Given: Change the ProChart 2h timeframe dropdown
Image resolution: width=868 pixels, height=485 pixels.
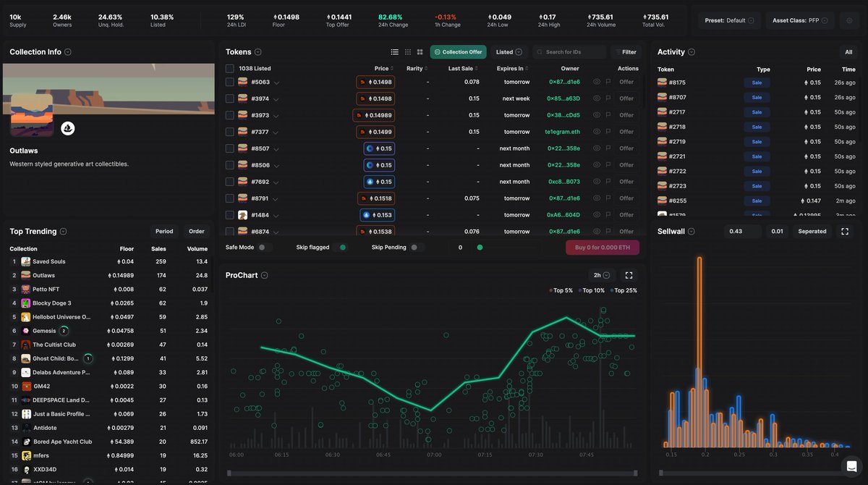Looking at the screenshot, I should [x=602, y=275].
